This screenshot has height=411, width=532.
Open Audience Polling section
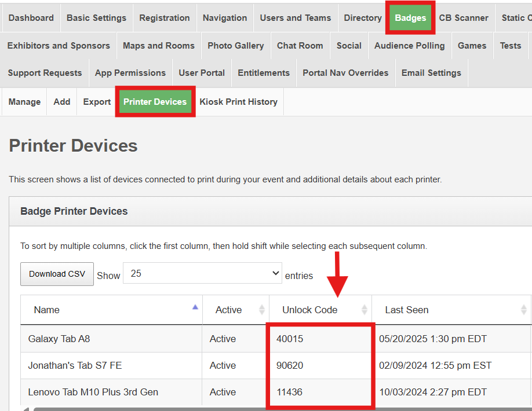[409, 46]
